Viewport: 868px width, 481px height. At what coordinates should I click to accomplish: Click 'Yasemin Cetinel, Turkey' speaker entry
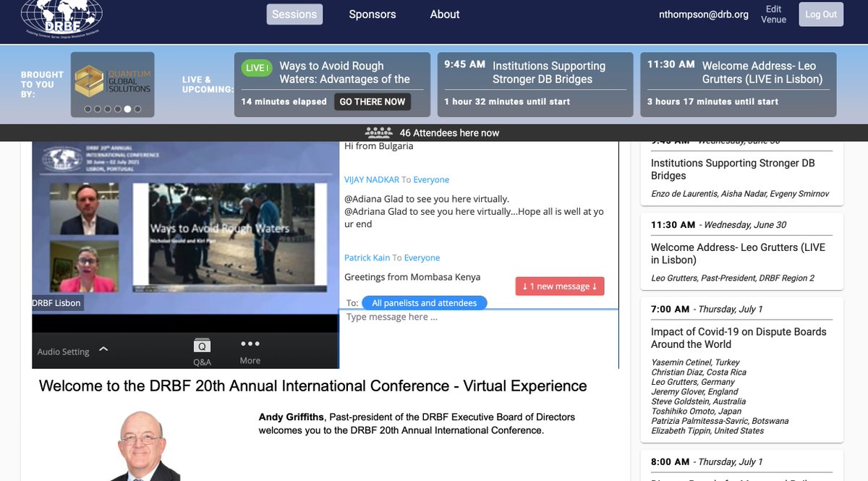pyautogui.click(x=695, y=362)
